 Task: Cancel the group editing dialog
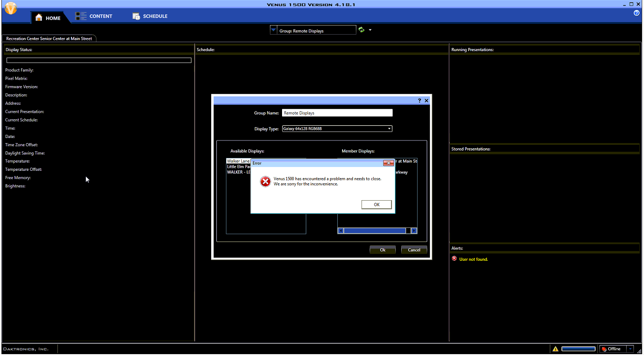click(413, 249)
